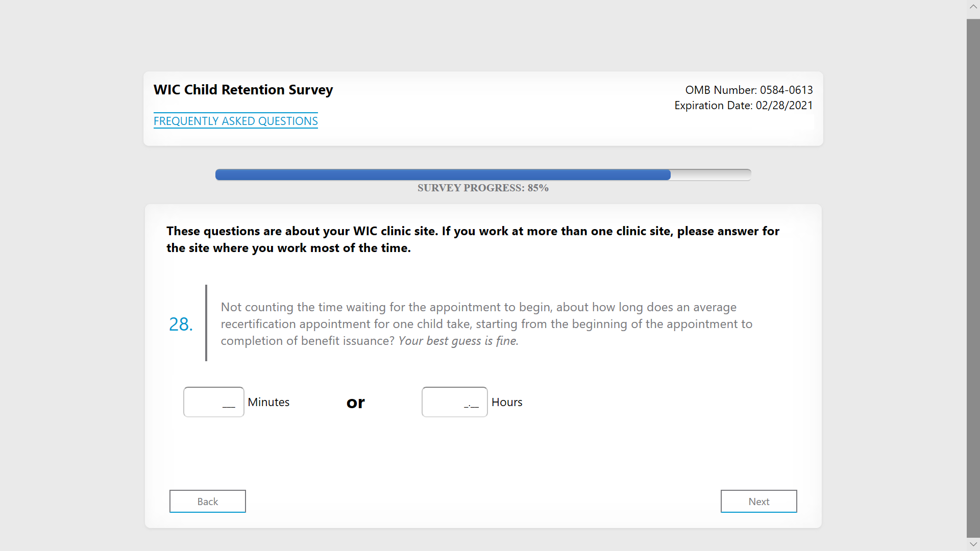The image size is (980, 551).
Task: Click the Hours input field
Action: [x=454, y=402]
